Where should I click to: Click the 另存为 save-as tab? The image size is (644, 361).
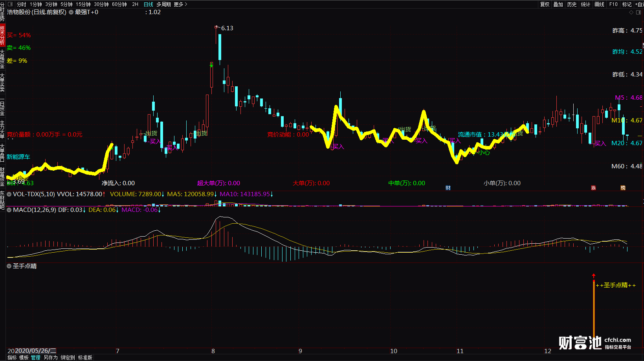pos(50,357)
